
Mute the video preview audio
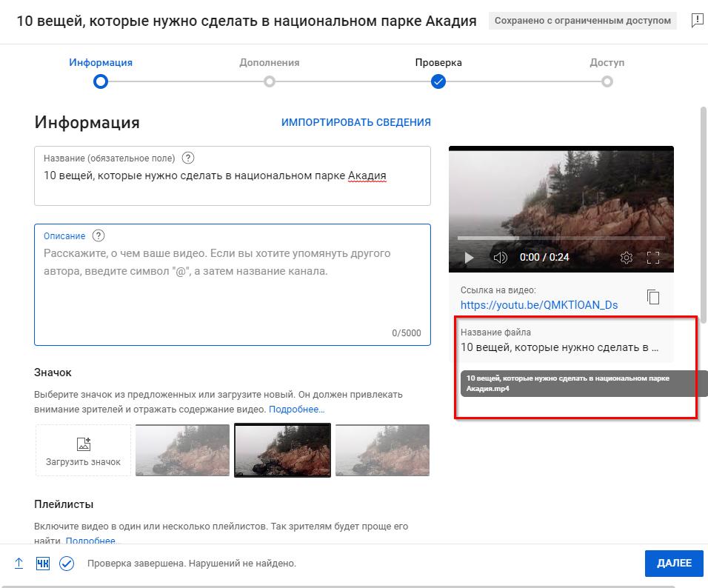500,256
